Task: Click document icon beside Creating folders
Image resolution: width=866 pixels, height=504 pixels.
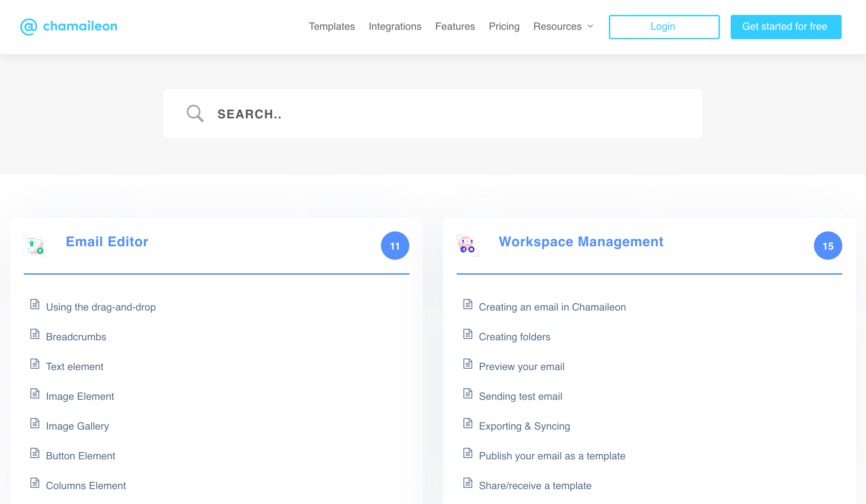Action: point(468,334)
